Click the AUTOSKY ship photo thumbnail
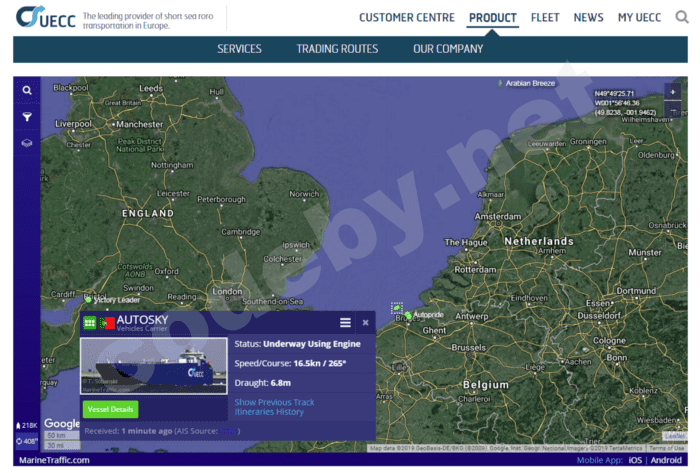The height and width of the screenshot is (473, 700). (x=154, y=366)
